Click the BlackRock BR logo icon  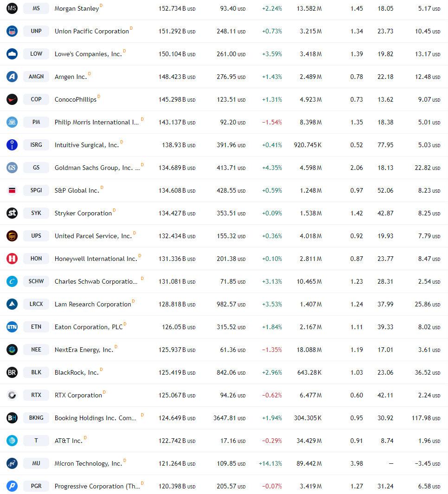[12, 372]
